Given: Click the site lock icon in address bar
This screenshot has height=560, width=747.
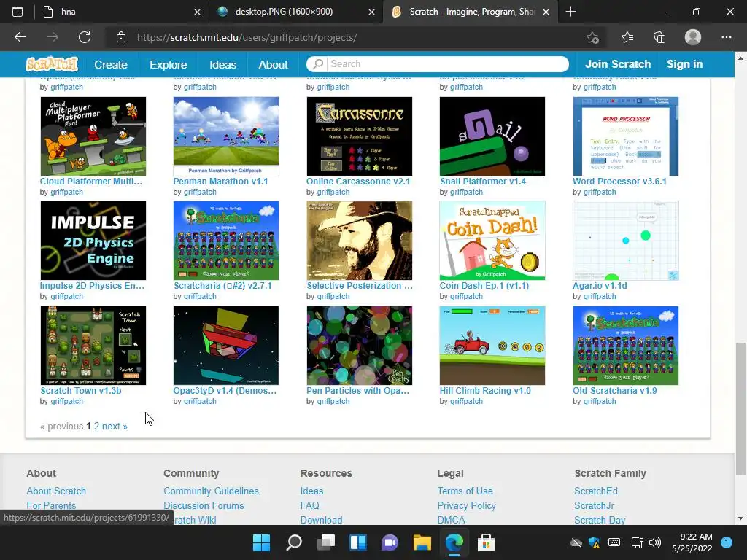Looking at the screenshot, I should click(121, 37).
